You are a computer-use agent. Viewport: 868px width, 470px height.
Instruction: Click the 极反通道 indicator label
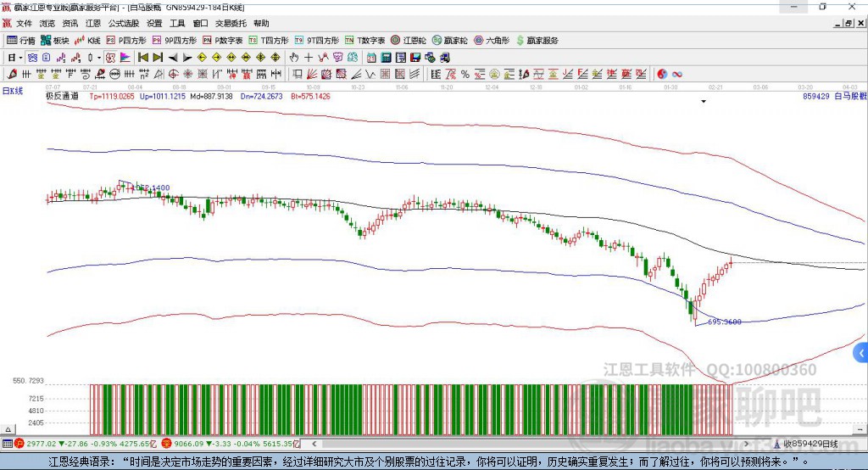tap(62, 97)
